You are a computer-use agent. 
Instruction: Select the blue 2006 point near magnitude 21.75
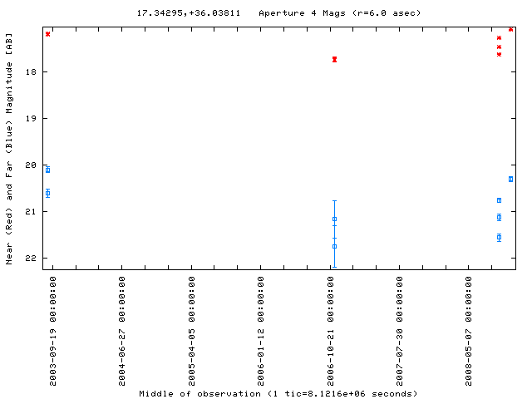coord(334,246)
